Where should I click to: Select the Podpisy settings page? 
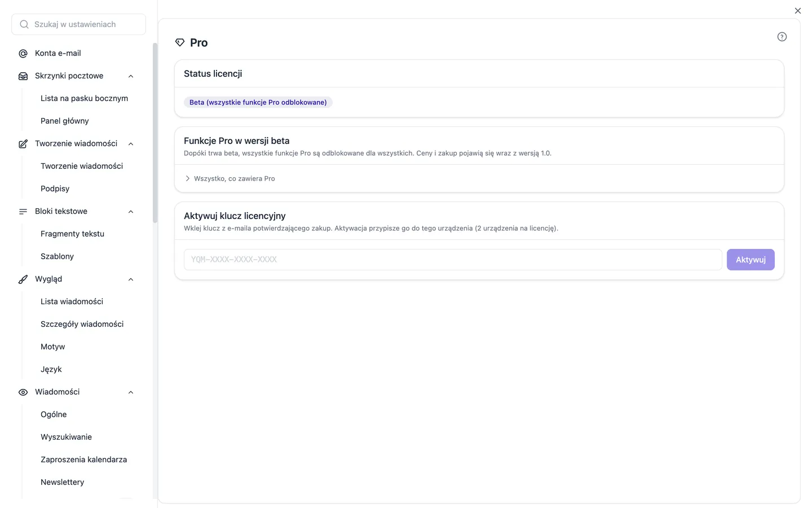click(55, 189)
